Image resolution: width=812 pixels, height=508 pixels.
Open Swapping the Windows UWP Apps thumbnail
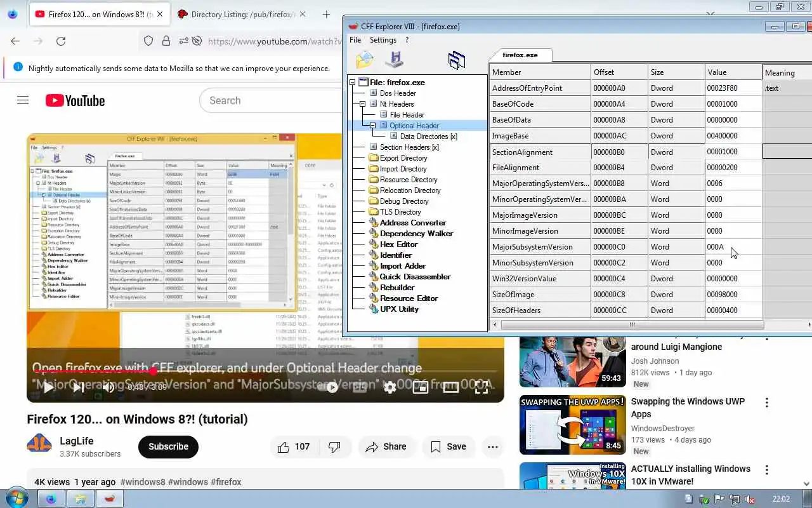pos(573,425)
